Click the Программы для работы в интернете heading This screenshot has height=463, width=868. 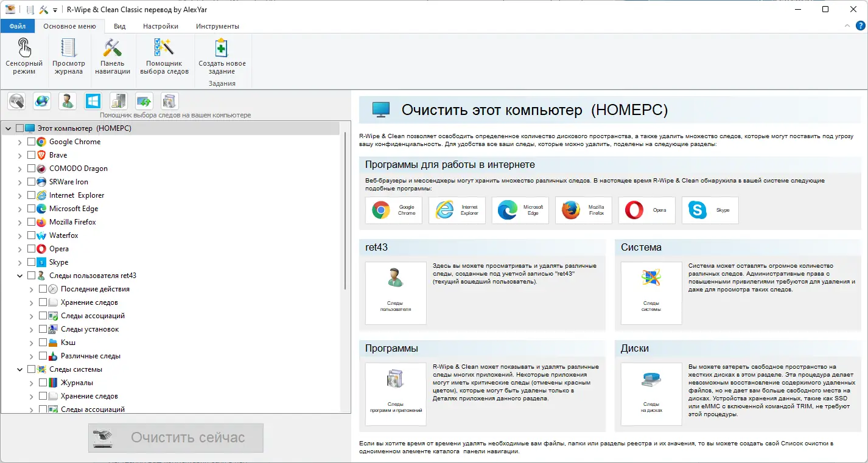tap(450, 164)
